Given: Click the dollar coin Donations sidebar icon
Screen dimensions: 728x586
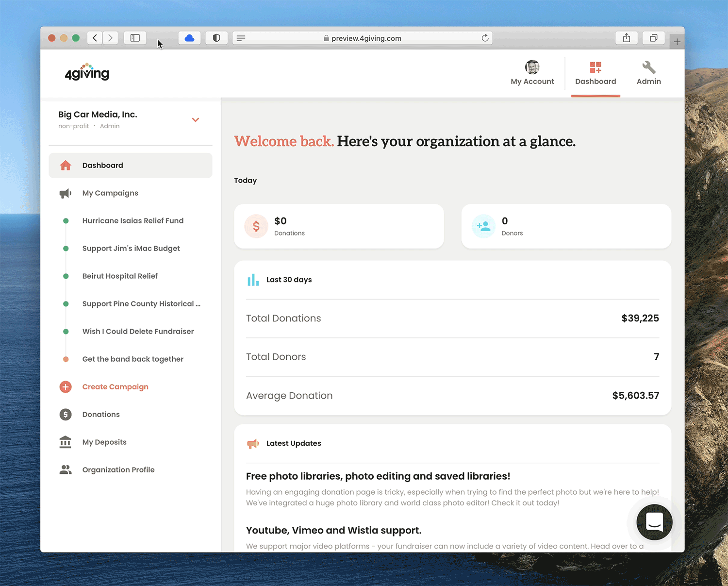Looking at the screenshot, I should point(66,415).
